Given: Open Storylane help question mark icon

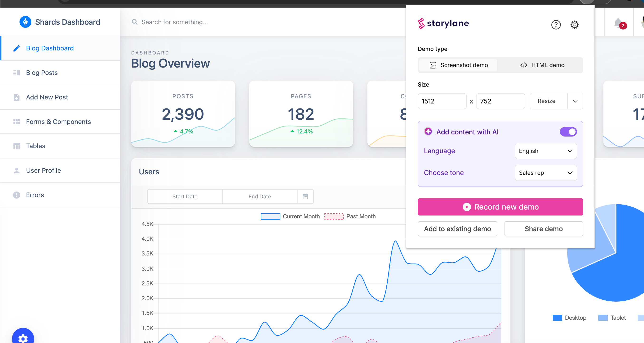Looking at the screenshot, I should click(x=556, y=24).
